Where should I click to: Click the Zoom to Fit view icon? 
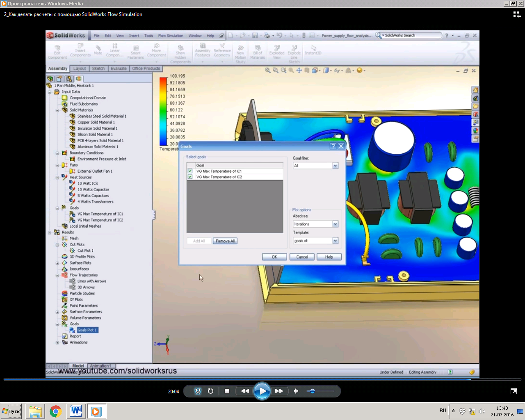click(268, 71)
